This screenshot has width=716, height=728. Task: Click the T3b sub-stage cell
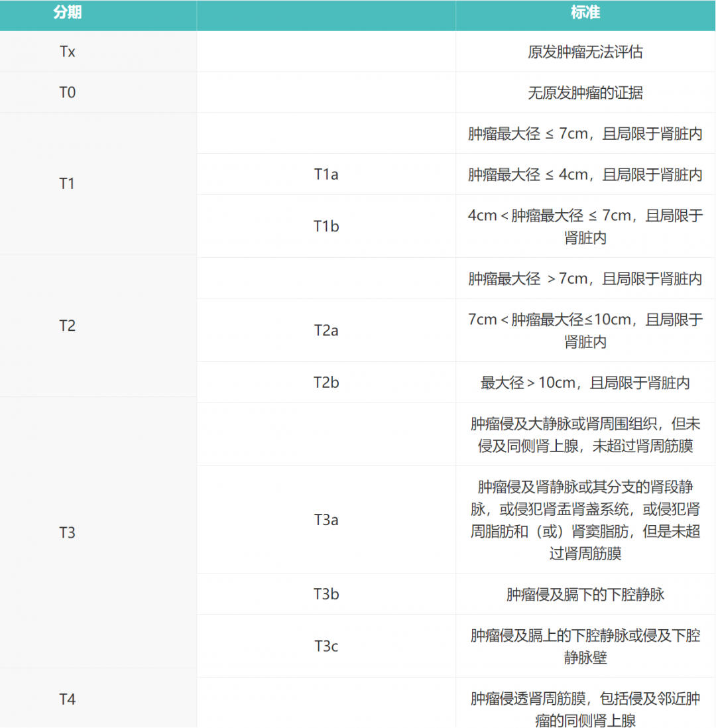[326, 594]
